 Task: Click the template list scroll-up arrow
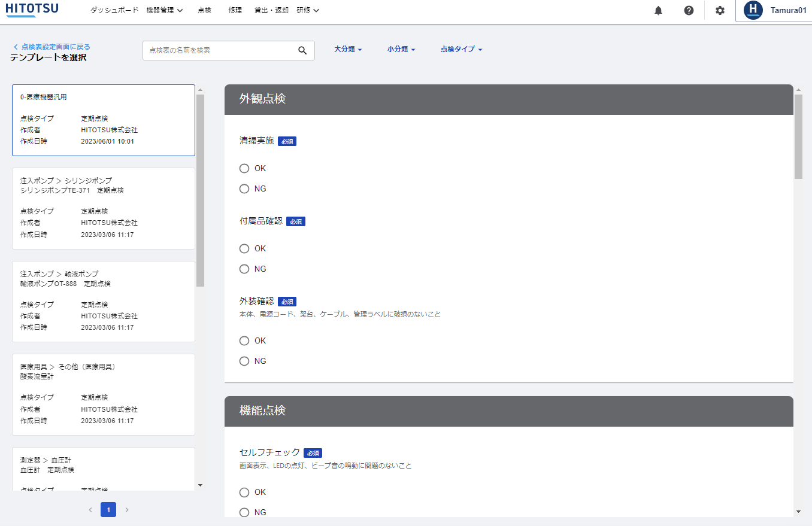pos(200,90)
